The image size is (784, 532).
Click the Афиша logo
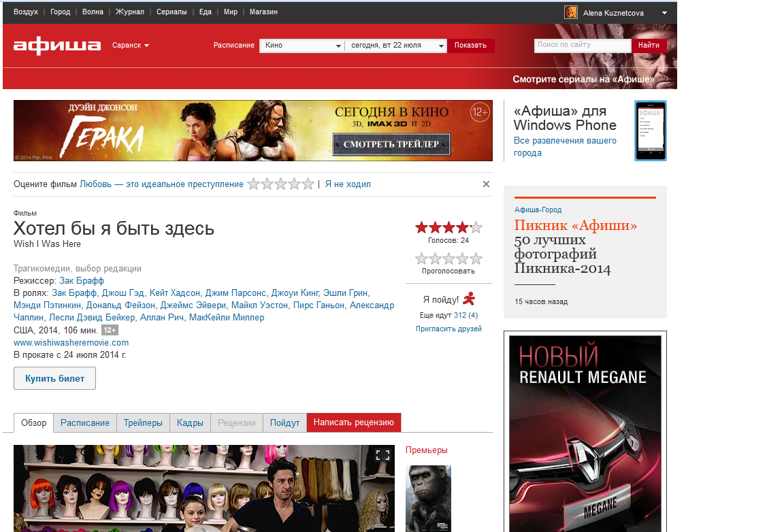click(57, 46)
